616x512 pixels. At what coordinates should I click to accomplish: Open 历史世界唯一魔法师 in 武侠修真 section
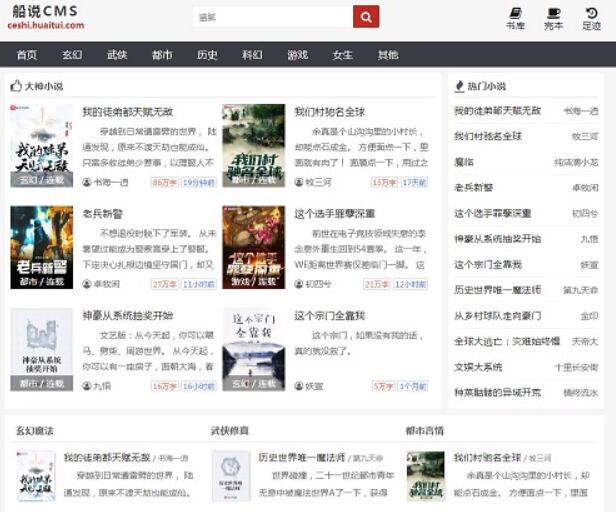(x=302, y=457)
